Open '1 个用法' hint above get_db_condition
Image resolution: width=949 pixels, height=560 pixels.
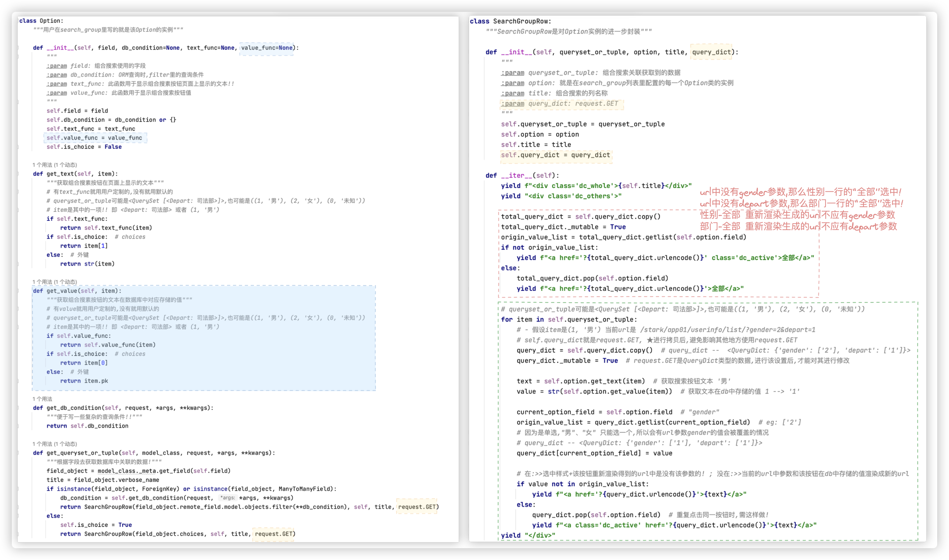(x=42, y=399)
